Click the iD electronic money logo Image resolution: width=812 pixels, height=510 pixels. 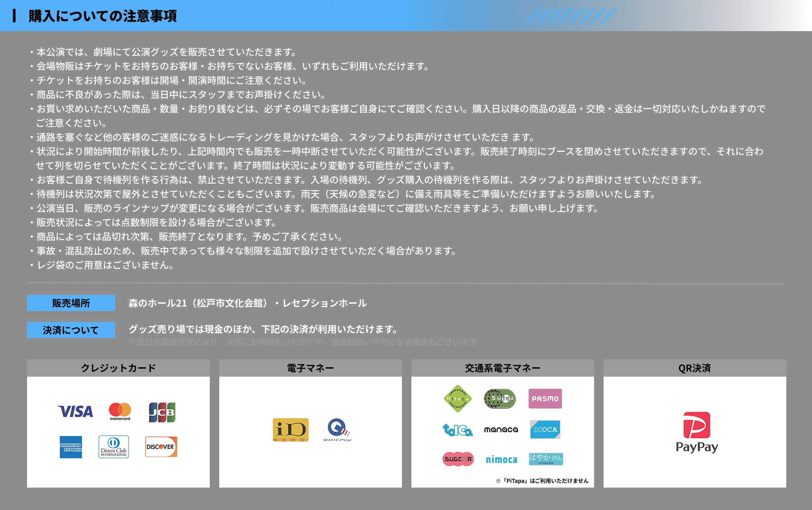click(291, 430)
